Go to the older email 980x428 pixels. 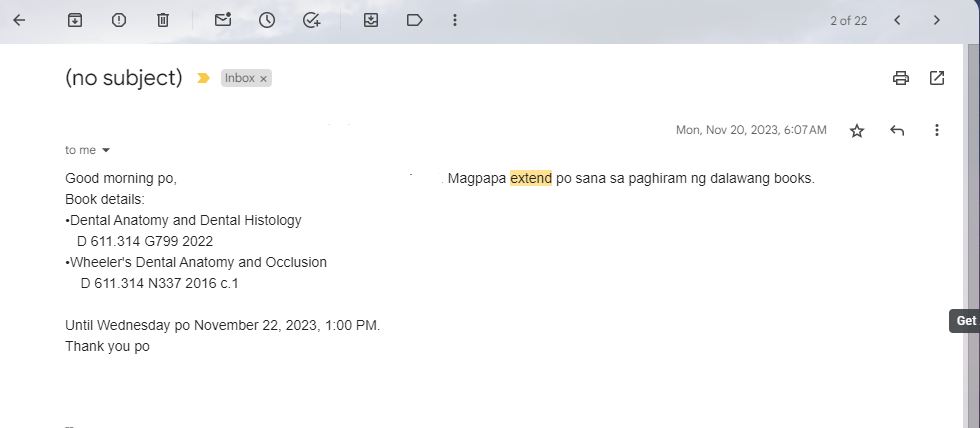936,20
